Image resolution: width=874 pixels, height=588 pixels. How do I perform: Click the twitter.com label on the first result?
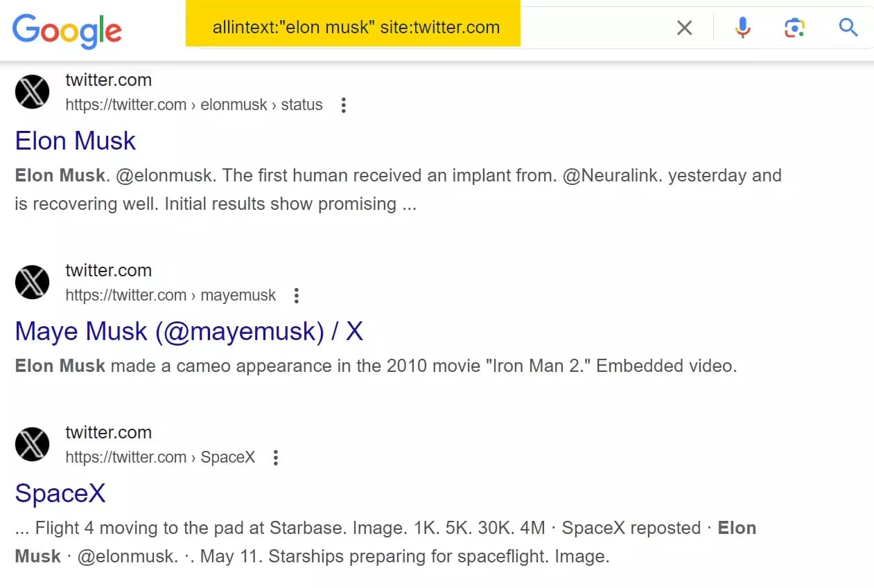pyautogui.click(x=109, y=80)
